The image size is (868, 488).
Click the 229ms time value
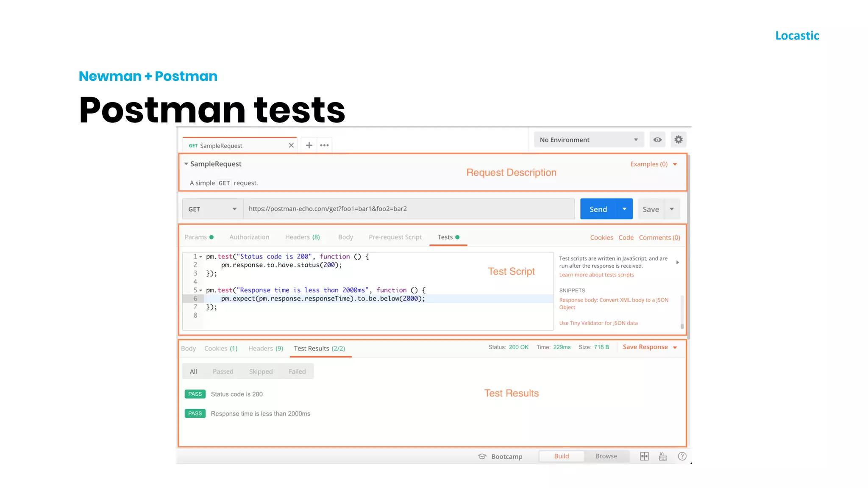(562, 347)
